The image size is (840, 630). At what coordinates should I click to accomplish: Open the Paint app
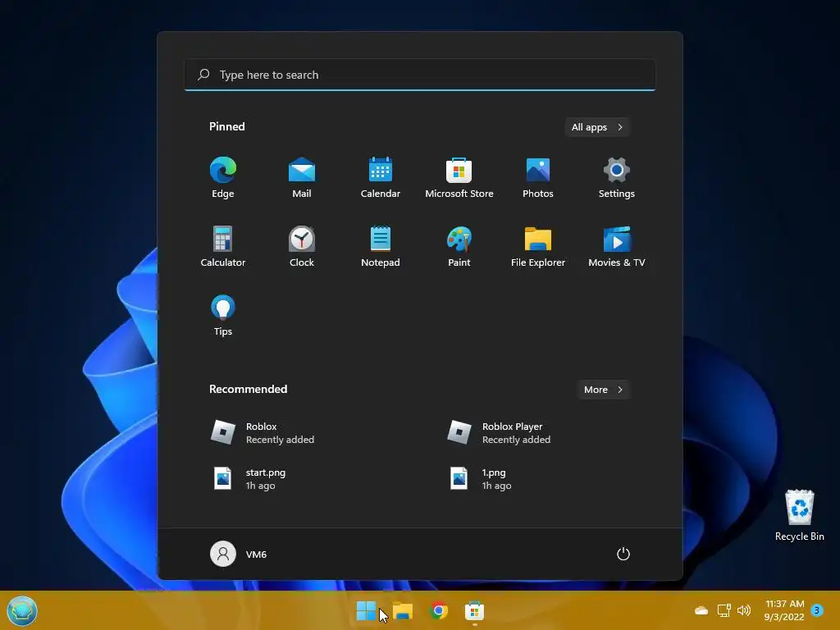click(459, 246)
